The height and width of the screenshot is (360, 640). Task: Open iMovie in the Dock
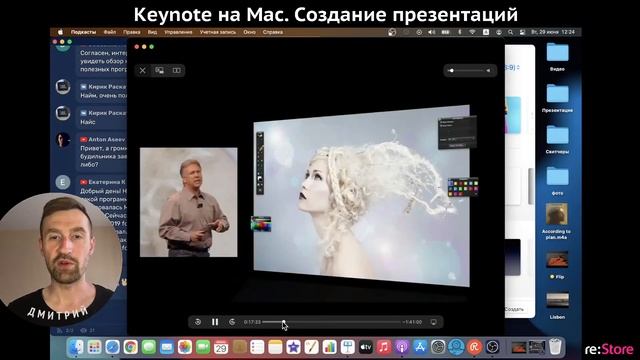(x=293, y=347)
